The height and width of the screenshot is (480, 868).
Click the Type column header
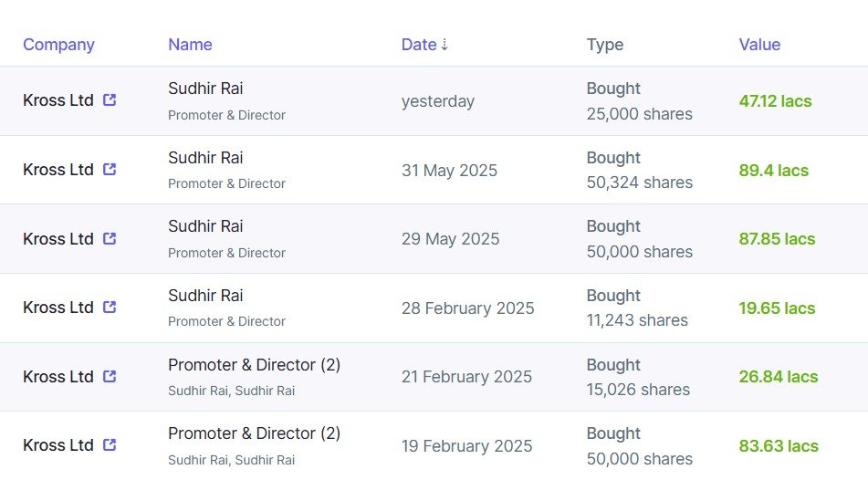click(x=605, y=45)
